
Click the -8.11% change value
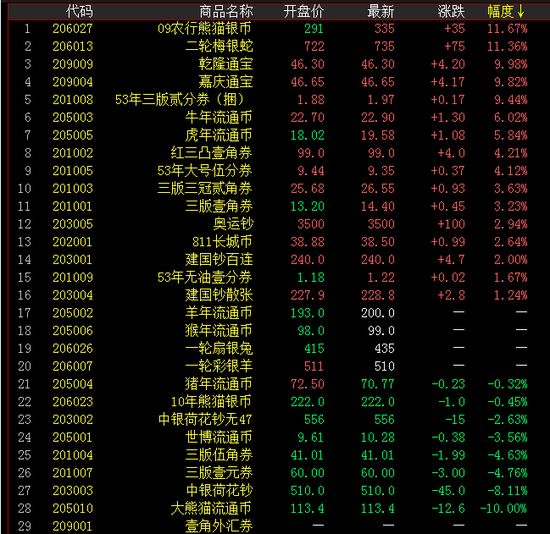(507, 491)
